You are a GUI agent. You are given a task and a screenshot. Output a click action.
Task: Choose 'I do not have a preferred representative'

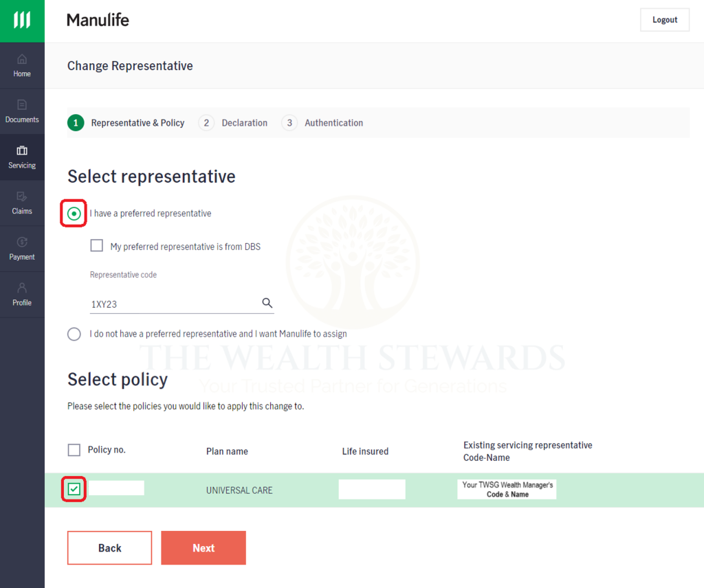(74, 334)
